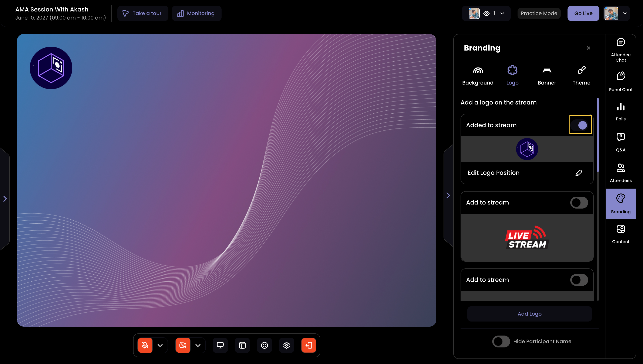Leave the session with exit icon

[309, 345]
